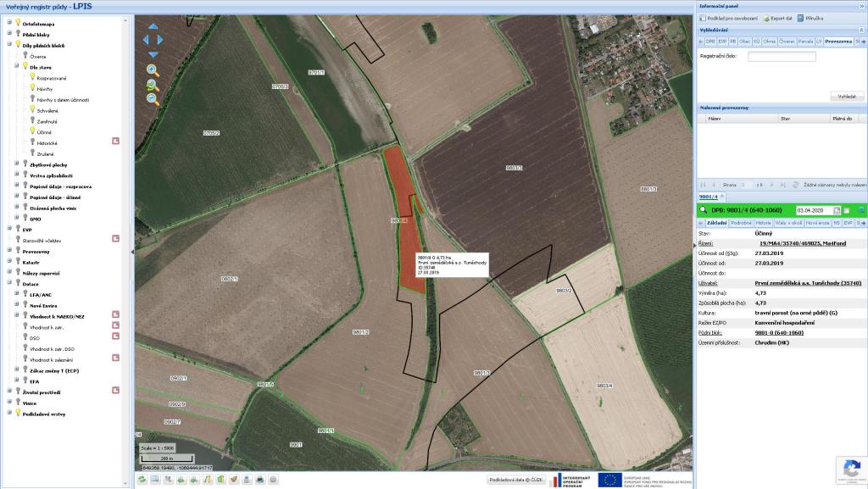Click the zoom in magnifier on map
The image size is (868, 489).
pyautogui.click(x=153, y=70)
